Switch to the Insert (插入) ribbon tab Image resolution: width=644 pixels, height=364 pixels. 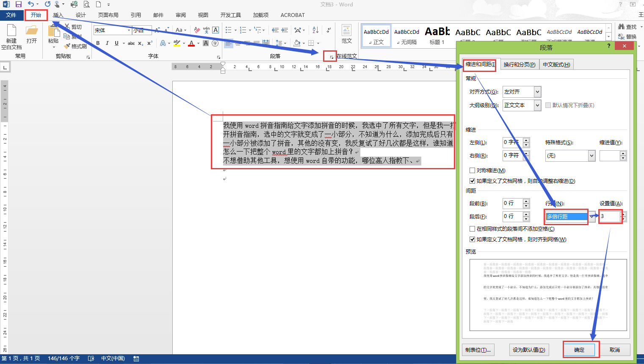pyautogui.click(x=58, y=15)
